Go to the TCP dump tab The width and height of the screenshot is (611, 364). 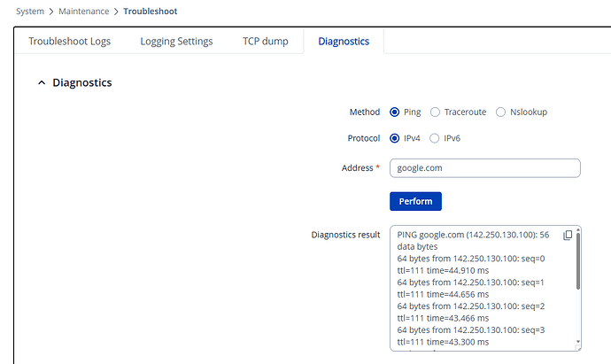click(x=265, y=42)
